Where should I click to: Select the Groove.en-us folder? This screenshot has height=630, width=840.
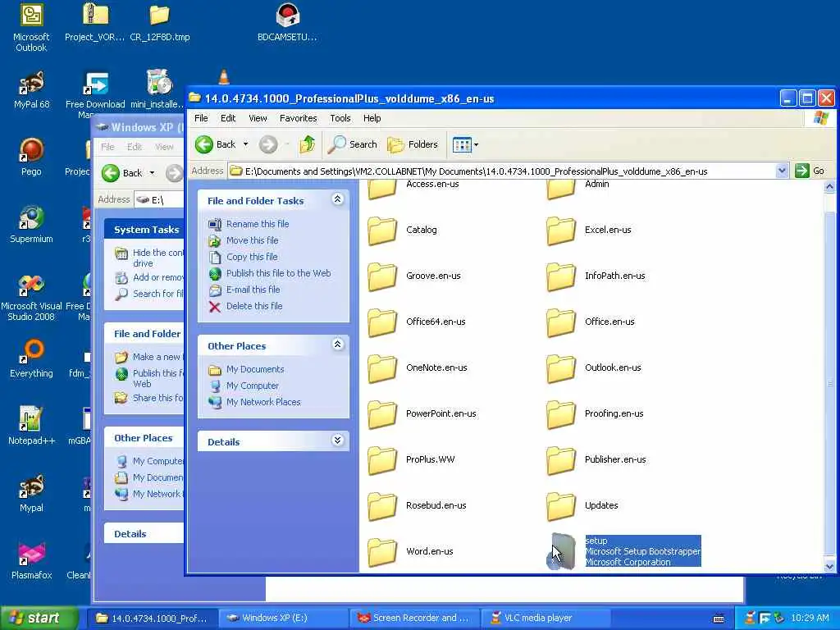tap(414, 276)
